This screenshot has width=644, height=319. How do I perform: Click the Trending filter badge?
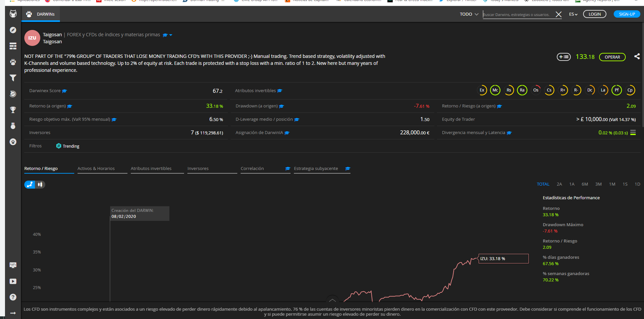click(68, 146)
